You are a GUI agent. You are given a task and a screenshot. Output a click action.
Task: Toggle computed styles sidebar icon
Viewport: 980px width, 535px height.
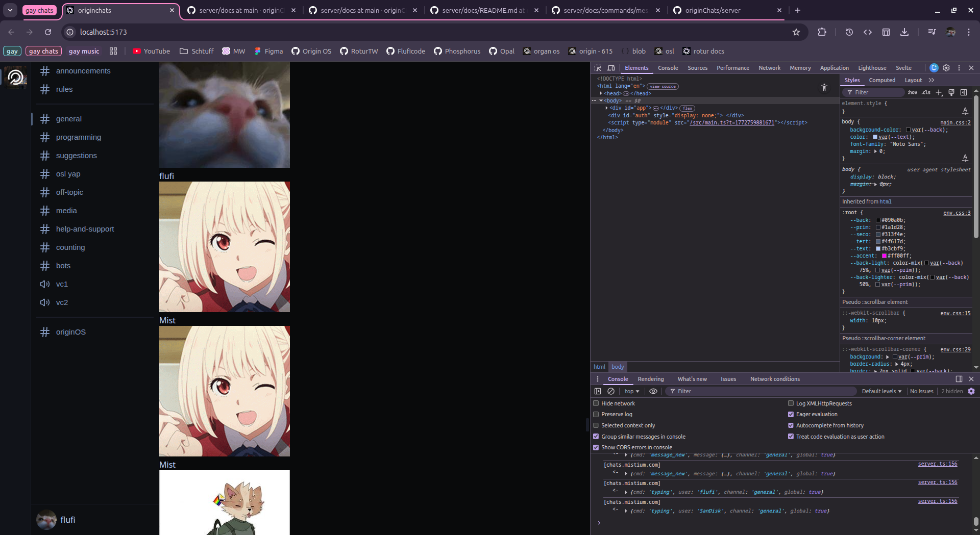point(964,92)
